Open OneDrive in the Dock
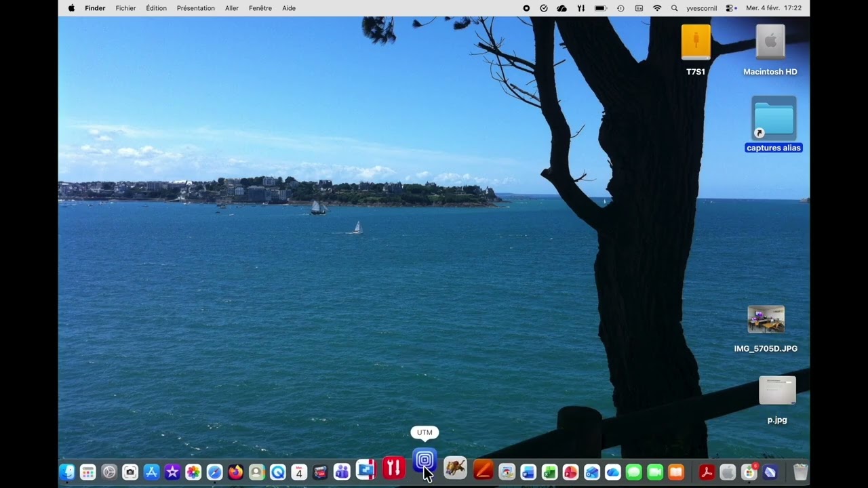Image resolution: width=868 pixels, height=488 pixels. click(x=612, y=472)
